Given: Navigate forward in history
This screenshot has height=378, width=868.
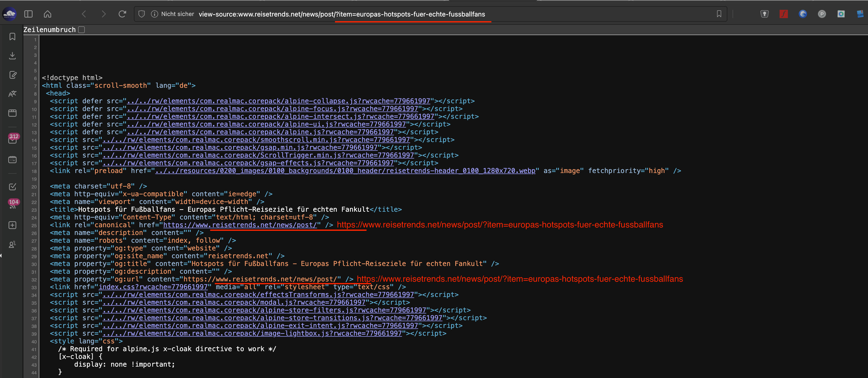Looking at the screenshot, I should coord(104,14).
